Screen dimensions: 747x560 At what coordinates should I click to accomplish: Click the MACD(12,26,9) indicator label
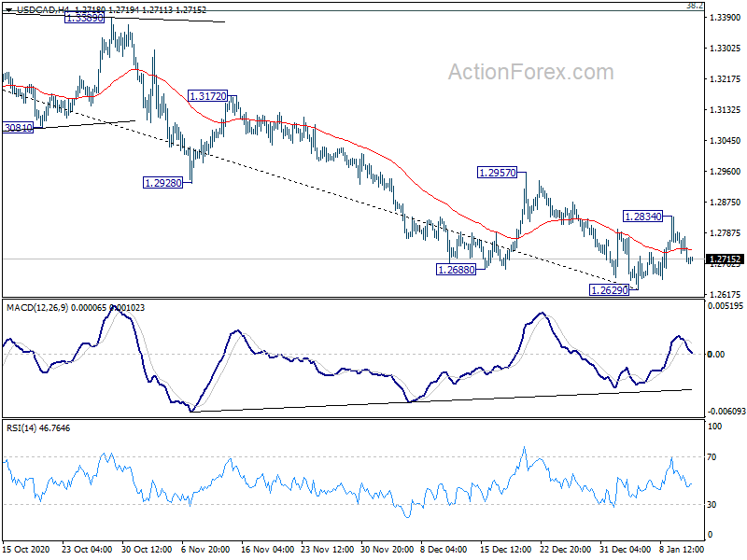click(x=37, y=308)
